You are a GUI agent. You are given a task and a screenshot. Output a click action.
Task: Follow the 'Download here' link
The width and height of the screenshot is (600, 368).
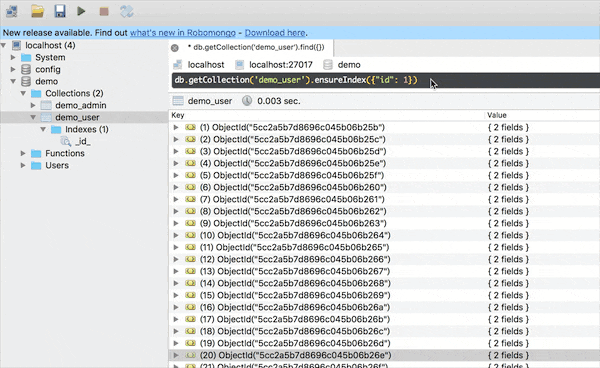tap(275, 33)
